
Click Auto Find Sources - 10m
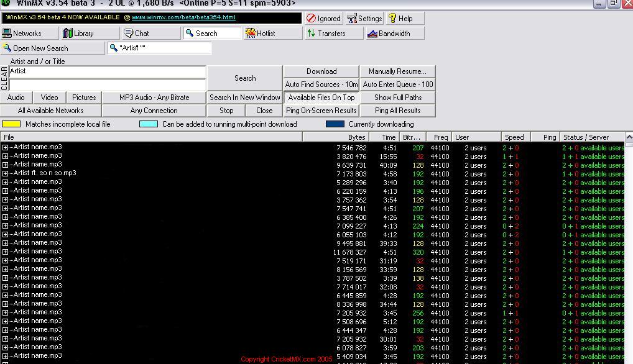click(321, 84)
